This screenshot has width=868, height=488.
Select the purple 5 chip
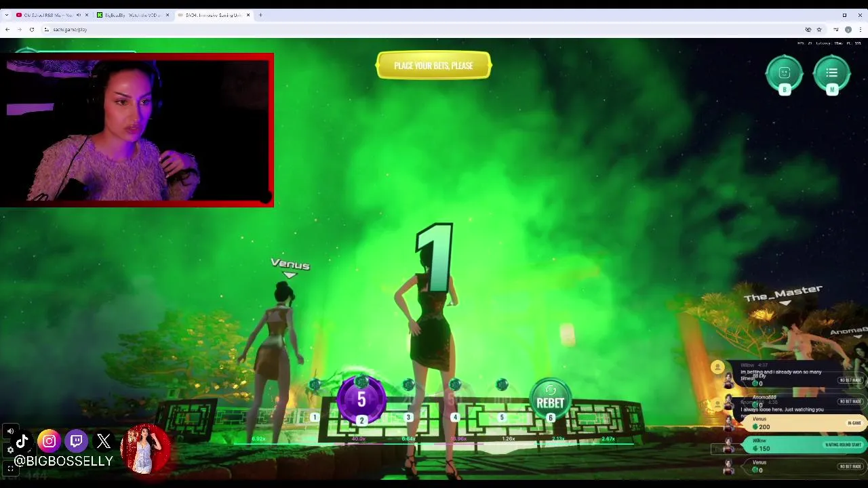(361, 400)
